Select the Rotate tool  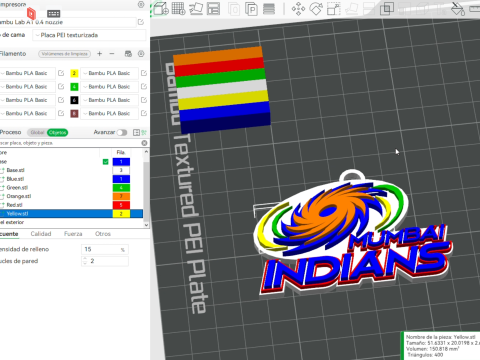(316, 9)
